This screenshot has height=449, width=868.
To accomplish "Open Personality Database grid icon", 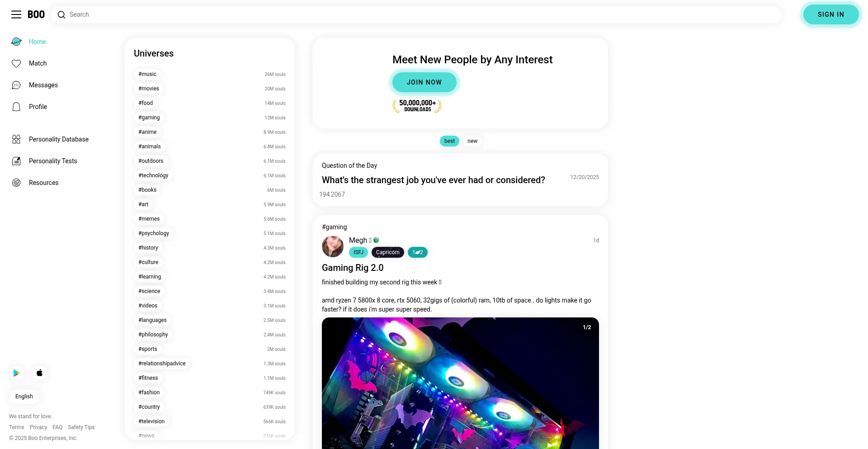I will 16,139.
